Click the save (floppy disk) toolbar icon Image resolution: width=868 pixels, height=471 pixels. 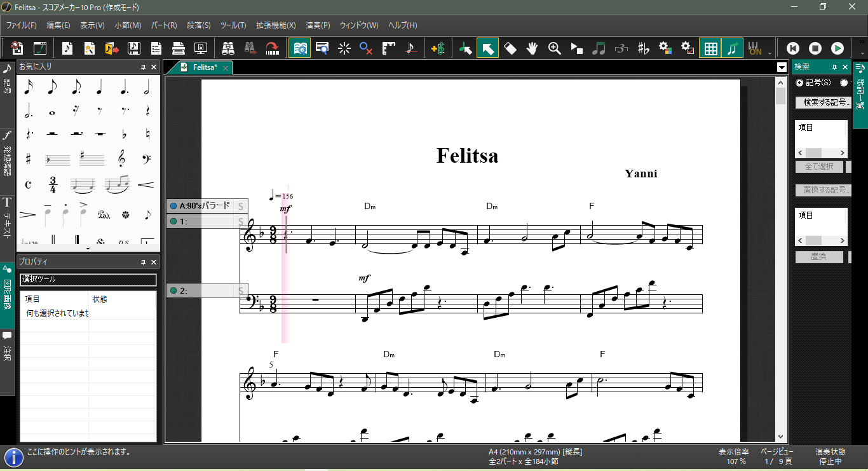pos(134,48)
